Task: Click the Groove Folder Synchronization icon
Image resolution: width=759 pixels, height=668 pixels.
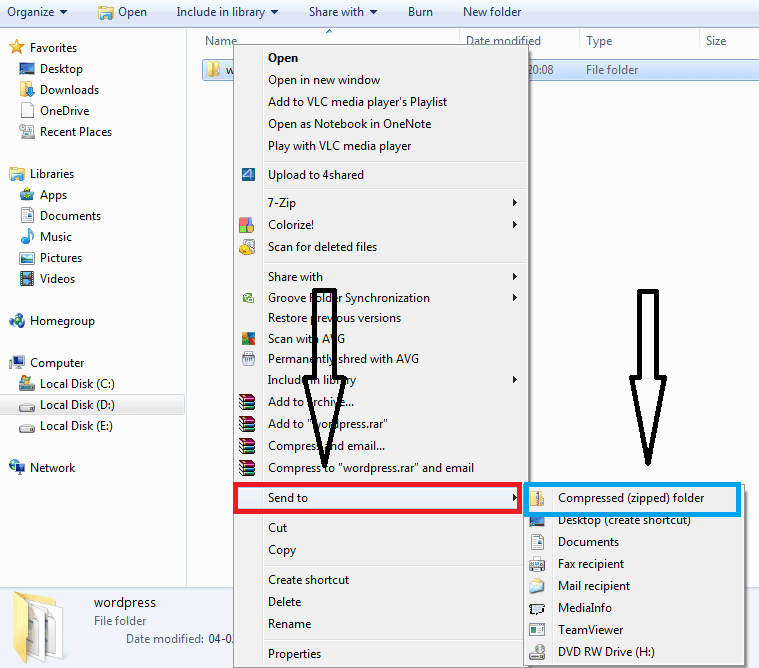Action: coord(248,298)
